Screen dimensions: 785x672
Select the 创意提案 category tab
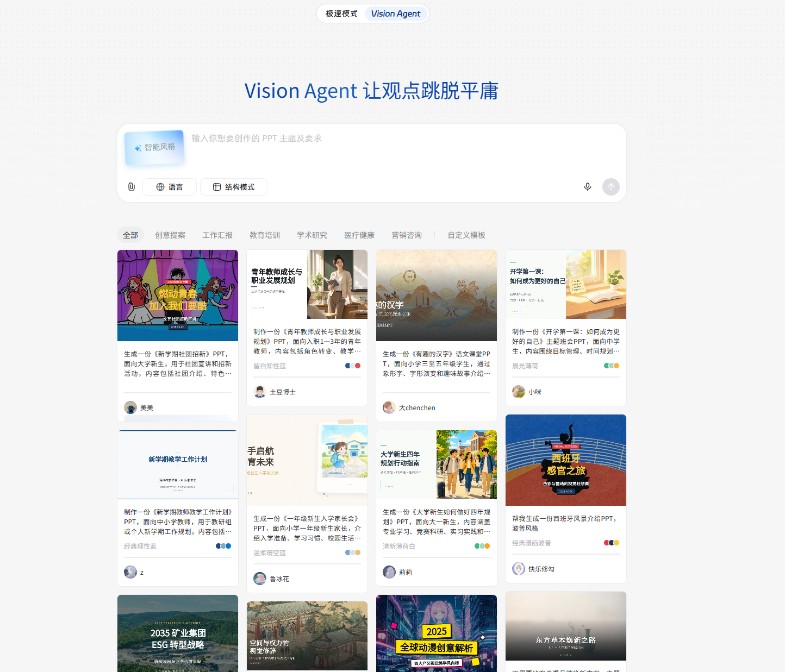[170, 235]
